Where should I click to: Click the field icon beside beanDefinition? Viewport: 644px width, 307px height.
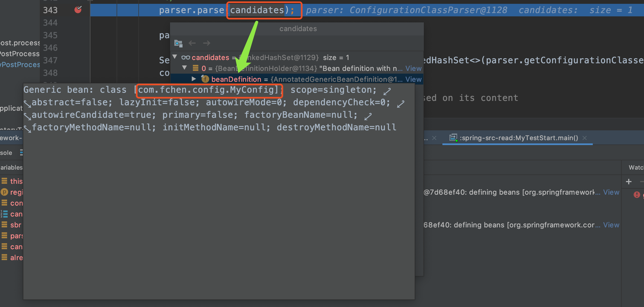[205, 79]
